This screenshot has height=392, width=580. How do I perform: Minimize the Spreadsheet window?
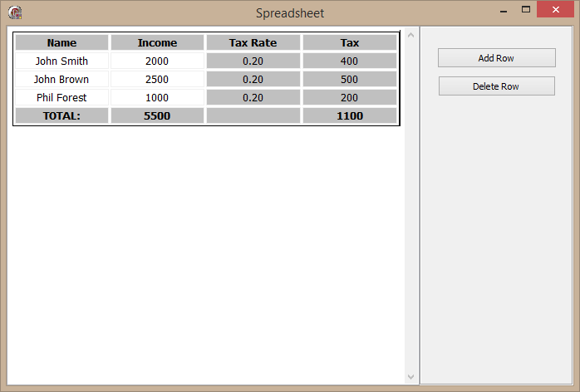pos(503,11)
